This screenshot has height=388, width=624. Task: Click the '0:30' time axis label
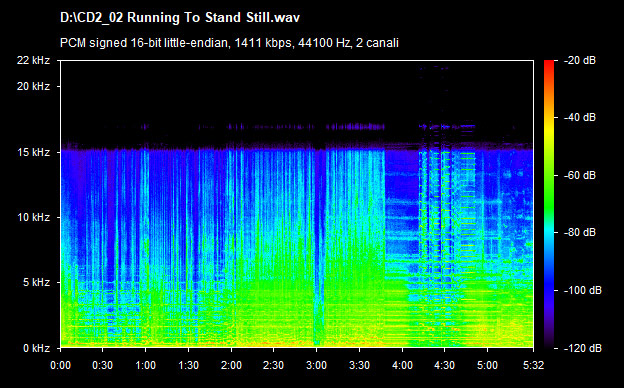[x=103, y=365]
